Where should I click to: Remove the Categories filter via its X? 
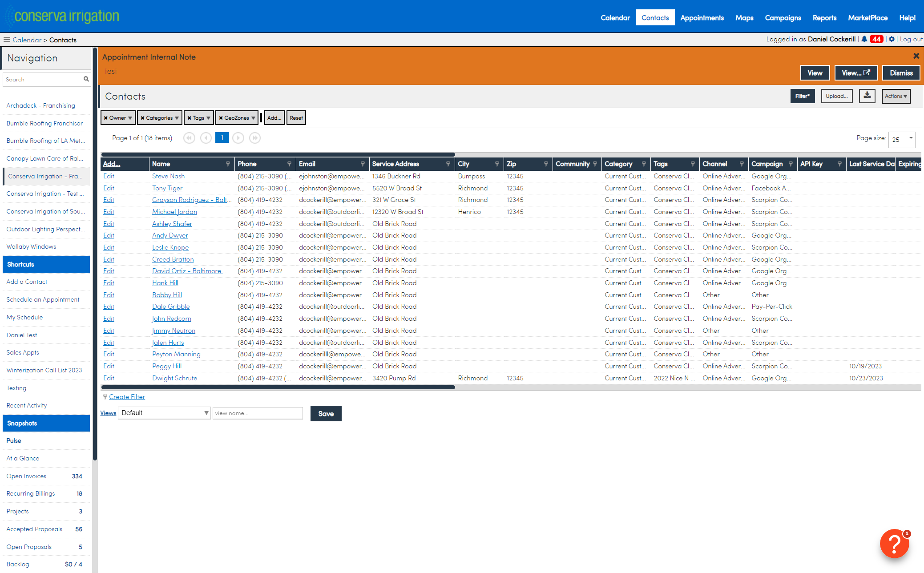tap(142, 118)
